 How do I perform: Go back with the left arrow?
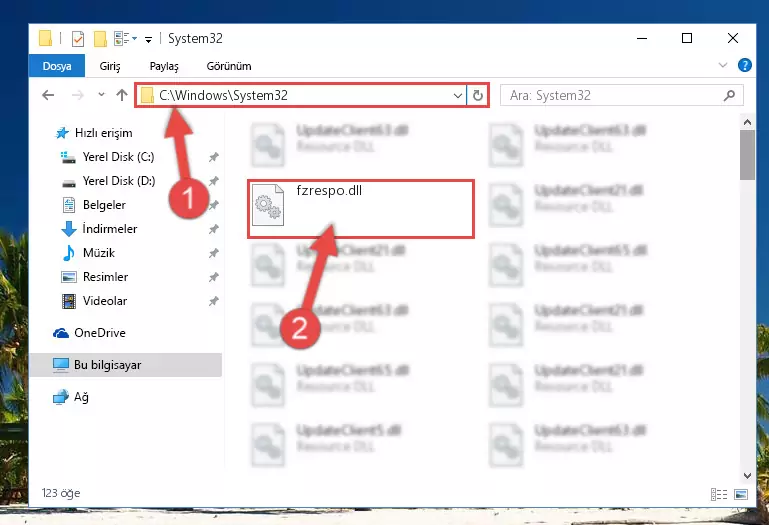click(48, 95)
